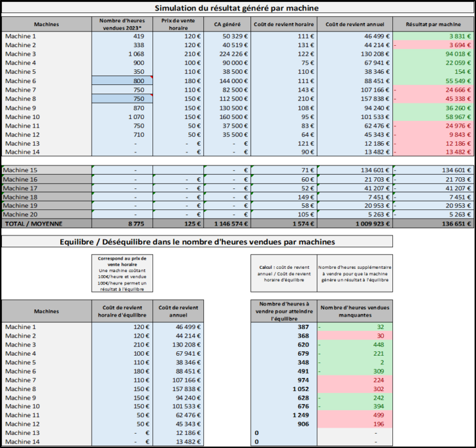Image resolution: width=476 pixels, height=448 pixels.
Task: Click Machine 18 hourly cost '149 €'
Action: (284, 197)
